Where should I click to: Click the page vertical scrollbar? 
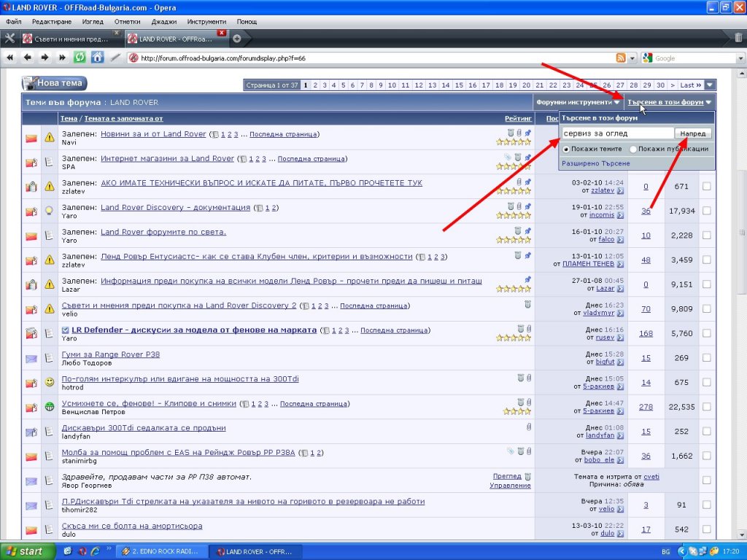tap(741, 292)
